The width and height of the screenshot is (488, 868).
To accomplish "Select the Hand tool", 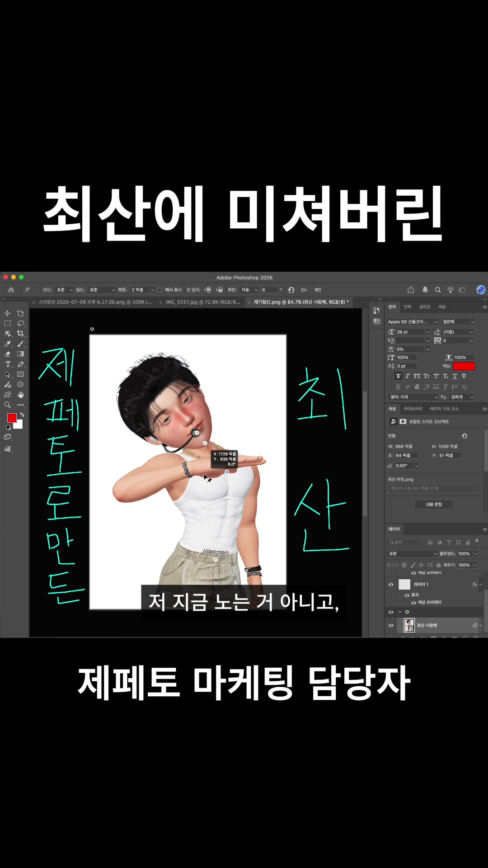I will [20, 395].
